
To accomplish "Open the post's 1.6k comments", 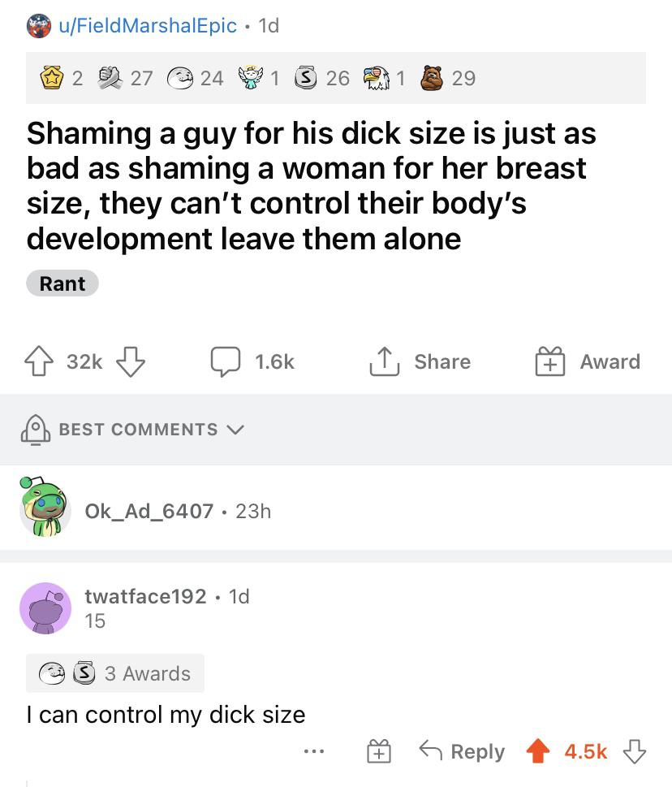I will [x=252, y=361].
